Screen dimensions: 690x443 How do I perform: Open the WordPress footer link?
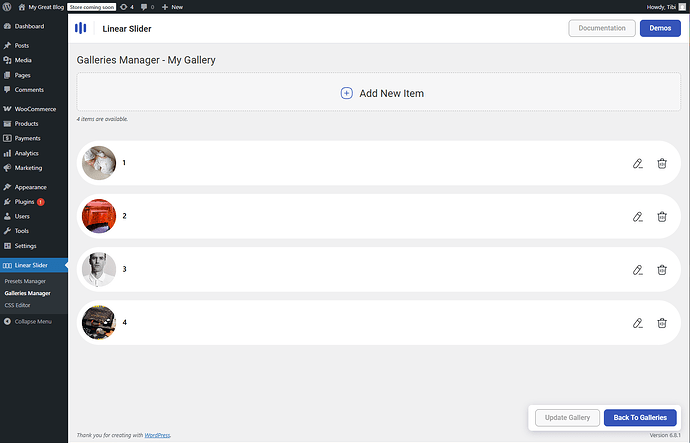pos(157,435)
